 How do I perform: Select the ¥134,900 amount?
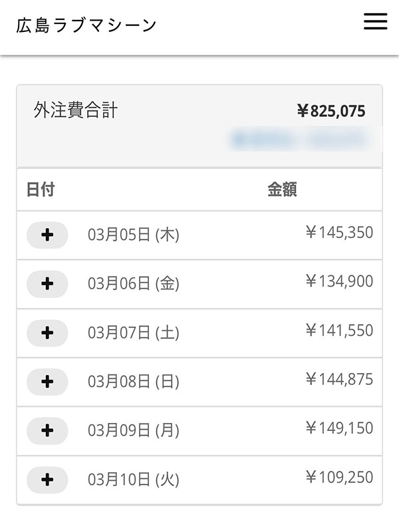(339, 282)
